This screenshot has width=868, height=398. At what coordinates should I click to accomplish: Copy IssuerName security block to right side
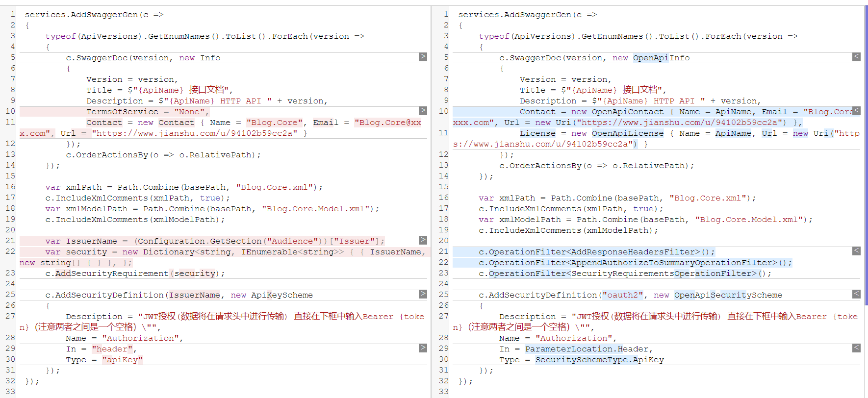click(x=423, y=240)
